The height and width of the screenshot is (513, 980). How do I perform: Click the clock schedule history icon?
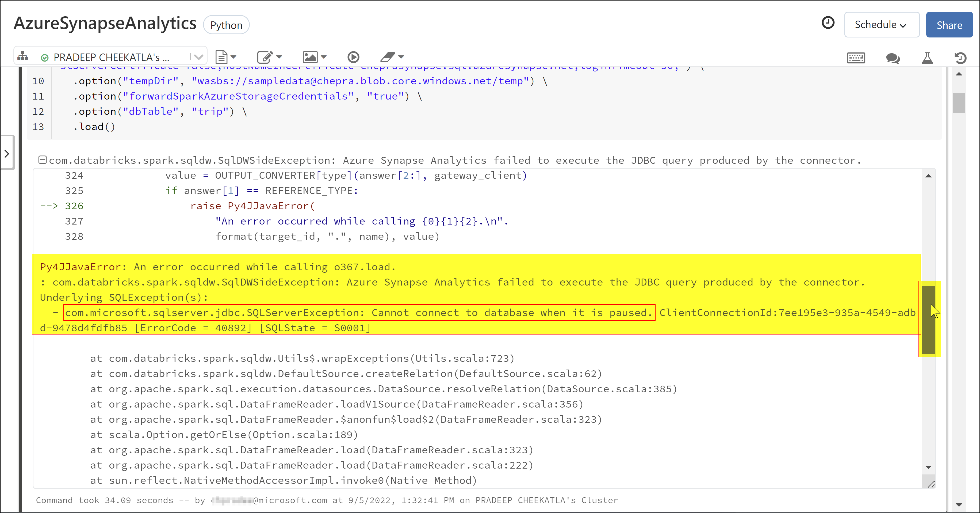pos(828,23)
